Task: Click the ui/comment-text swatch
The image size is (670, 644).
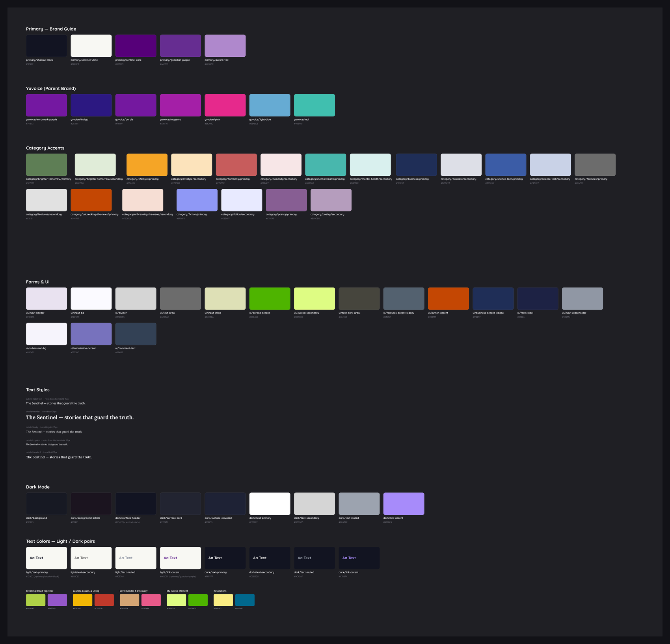Action: 136,334
